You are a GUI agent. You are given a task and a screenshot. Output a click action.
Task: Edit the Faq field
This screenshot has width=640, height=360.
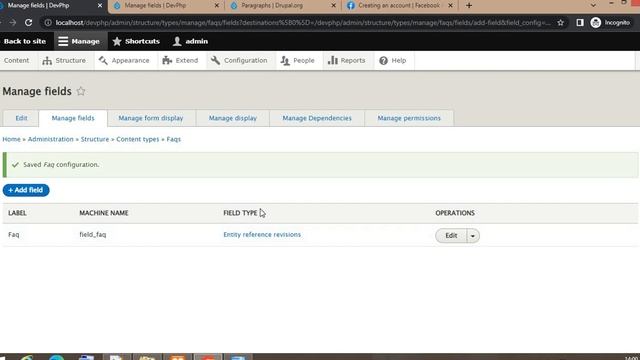(x=451, y=236)
